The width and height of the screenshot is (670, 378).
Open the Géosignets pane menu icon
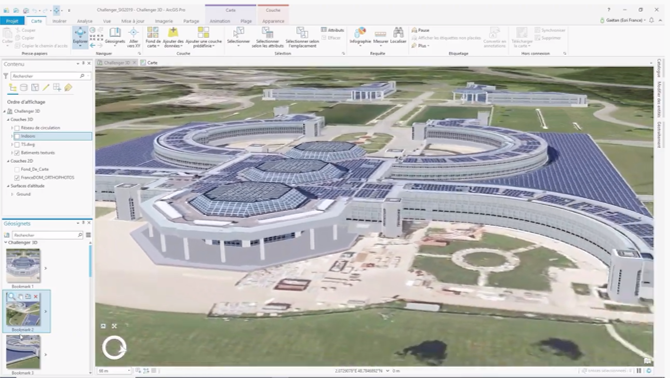pyautogui.click(x=88, y=235)
